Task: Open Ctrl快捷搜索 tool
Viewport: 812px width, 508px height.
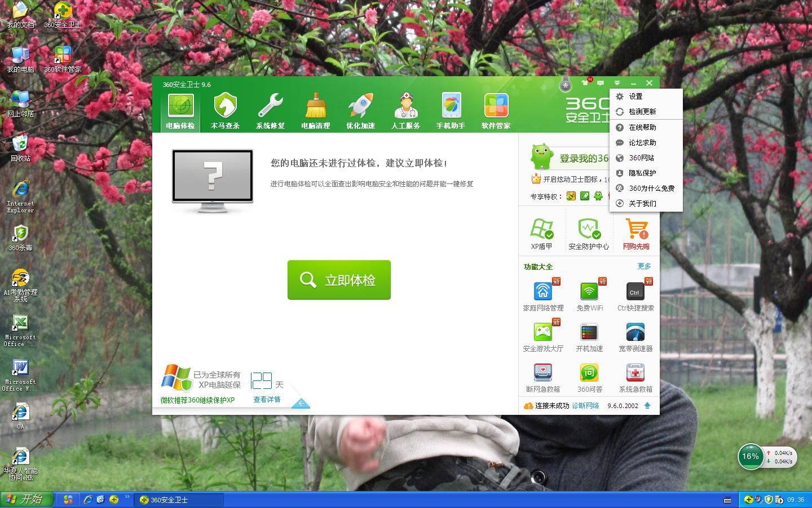Action: tap(636, 296)
